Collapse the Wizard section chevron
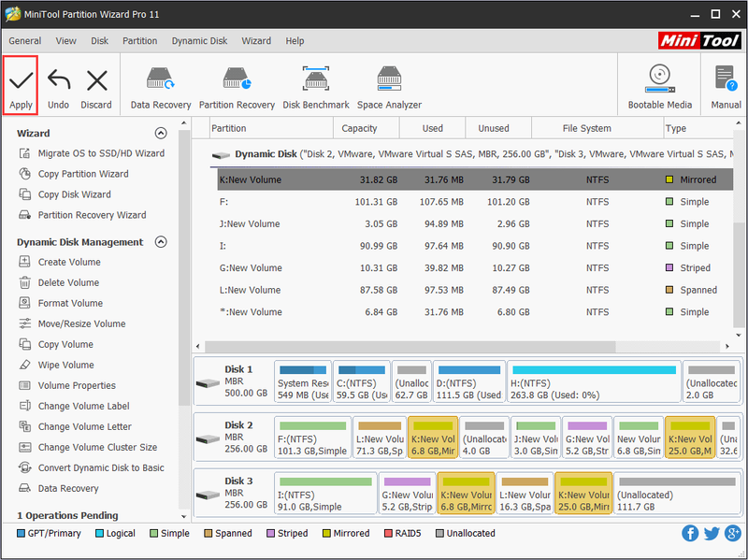This screenshot has width=748, height=560. 161,133
